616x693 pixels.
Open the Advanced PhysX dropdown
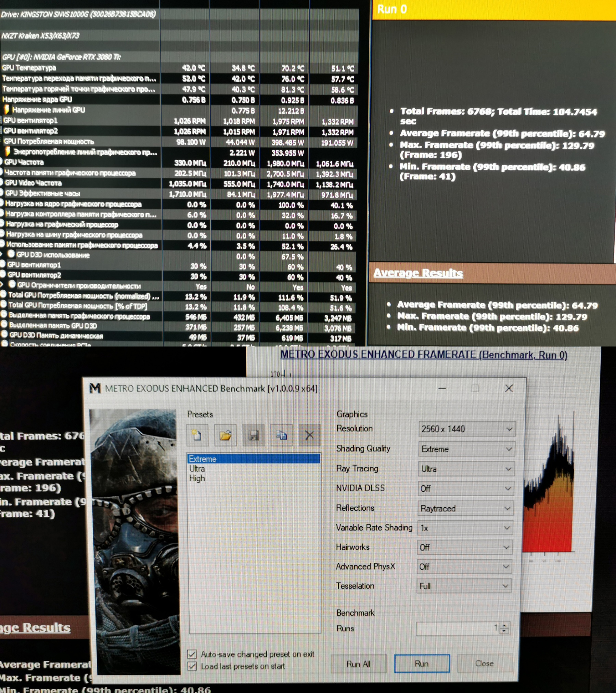click(x=464, y=567)
